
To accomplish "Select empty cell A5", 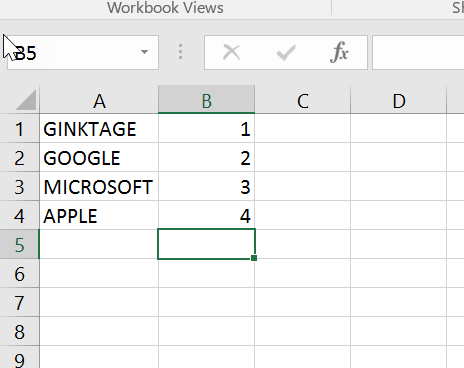I will (99, 244).
